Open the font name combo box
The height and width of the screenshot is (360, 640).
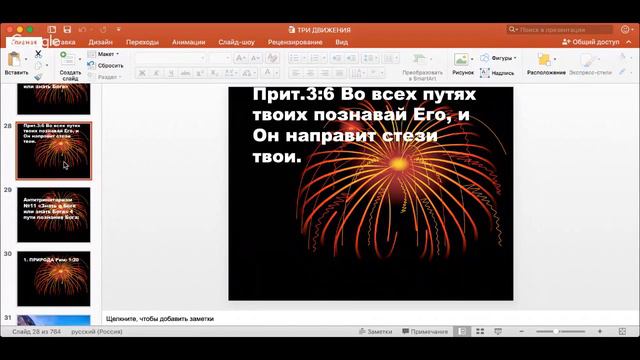(x=170, y=58)
